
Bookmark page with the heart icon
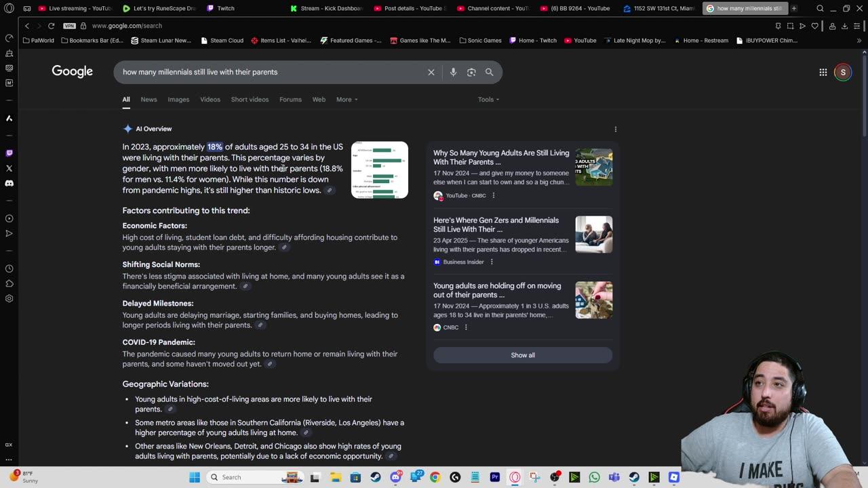[815, 26]
